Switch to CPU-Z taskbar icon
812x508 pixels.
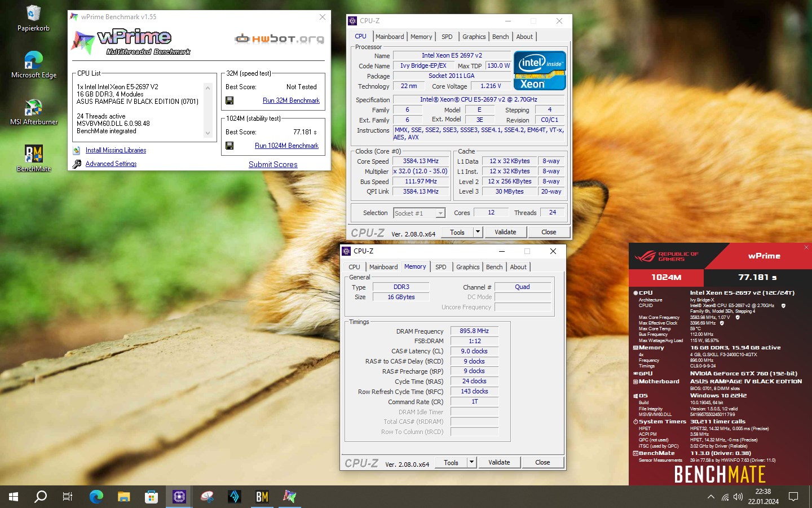(x=179, y=497)
